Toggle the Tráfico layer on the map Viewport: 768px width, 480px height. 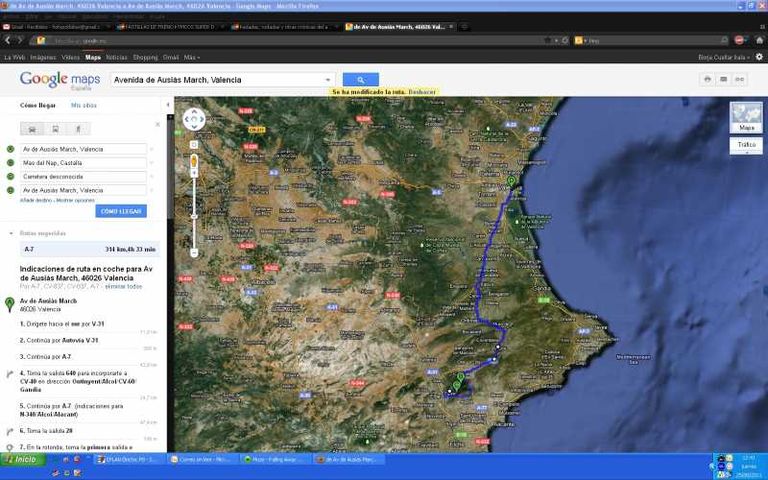(x=746, y=145)
